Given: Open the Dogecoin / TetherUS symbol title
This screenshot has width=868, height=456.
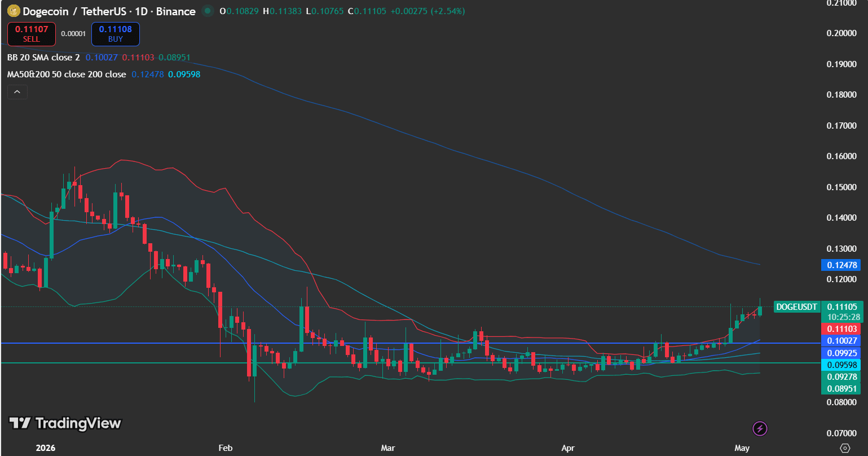Looking at the screenshot, I should click(x=109, y=11).
